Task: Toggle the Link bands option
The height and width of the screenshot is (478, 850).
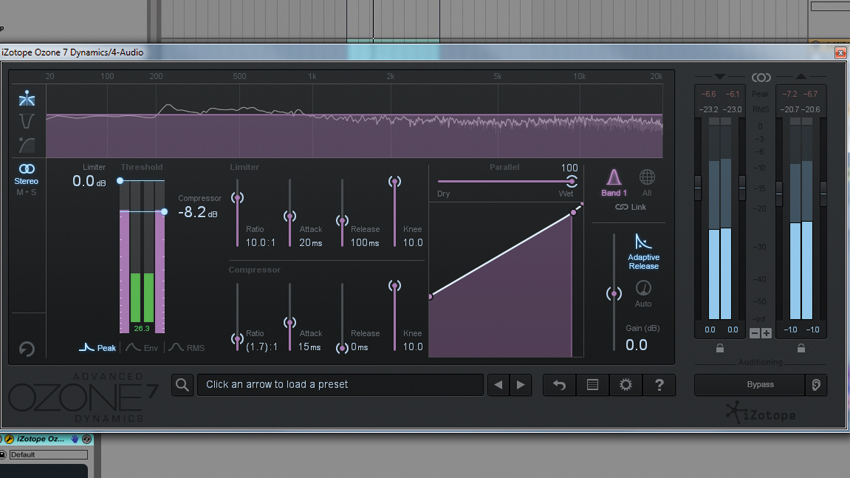Action: pos(630,207)
